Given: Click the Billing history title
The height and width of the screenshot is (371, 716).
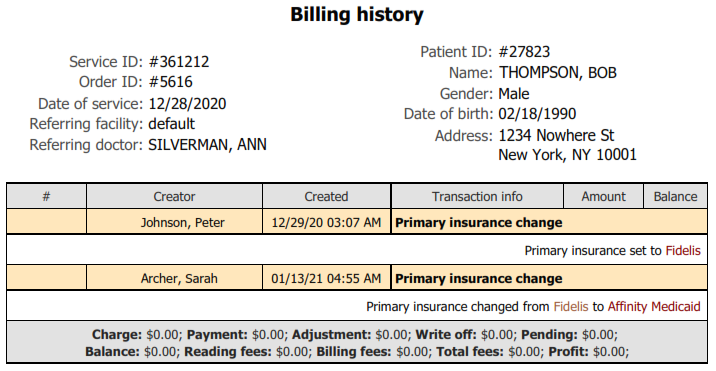Looking at the screenshot, I should (x=357, y=14).
